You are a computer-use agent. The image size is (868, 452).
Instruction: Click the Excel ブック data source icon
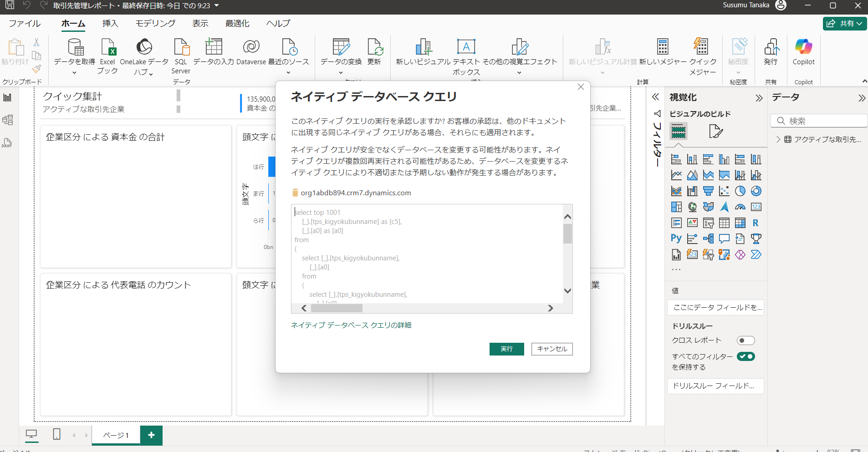click(x=108, y=47)
